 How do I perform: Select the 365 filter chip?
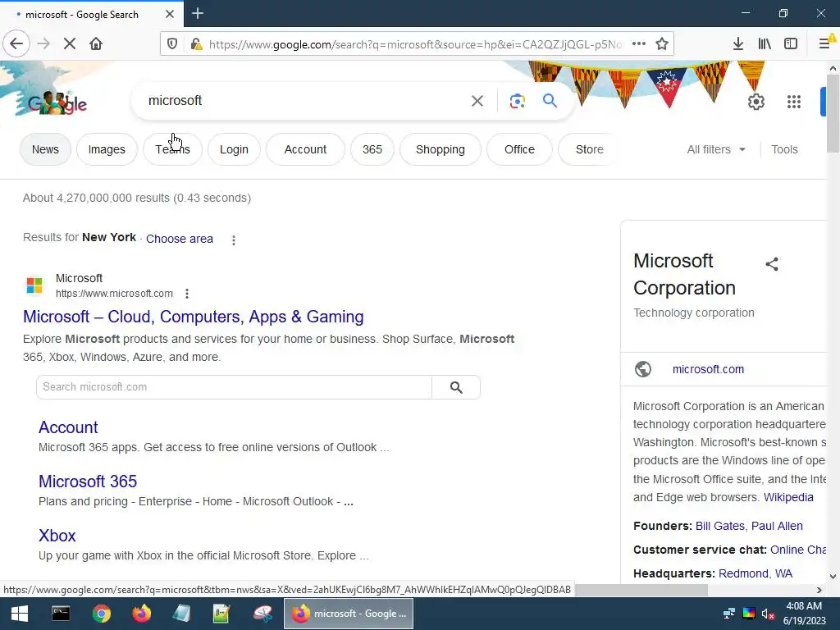[372, 149]
